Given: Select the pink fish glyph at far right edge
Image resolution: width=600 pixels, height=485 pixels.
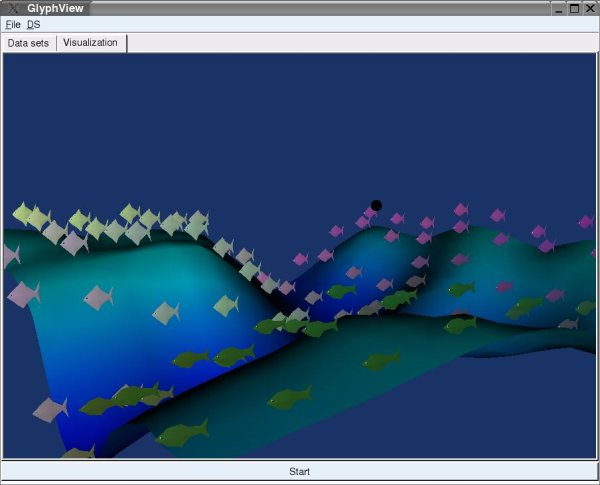Looking at the screenshot, I should tap(586, 221).
